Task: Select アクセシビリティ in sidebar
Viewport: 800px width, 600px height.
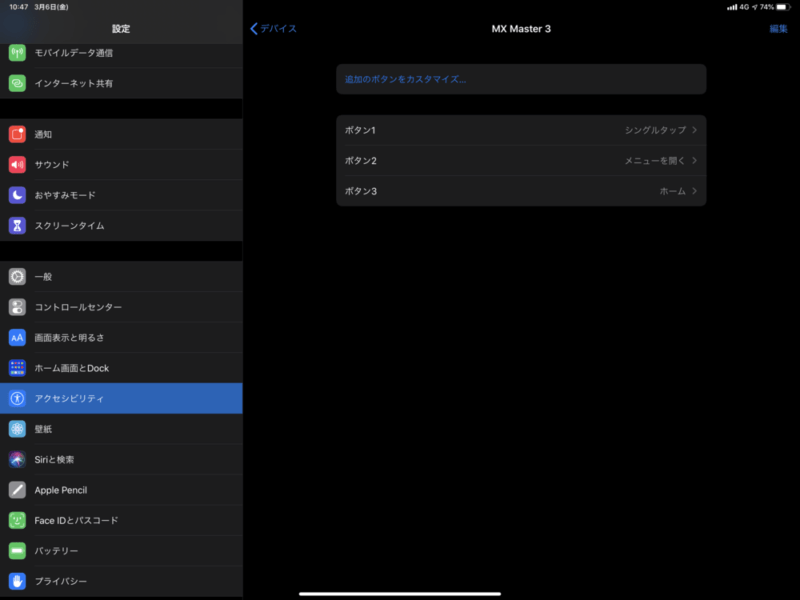Action: pyautogui.click(x=121, y=398)
